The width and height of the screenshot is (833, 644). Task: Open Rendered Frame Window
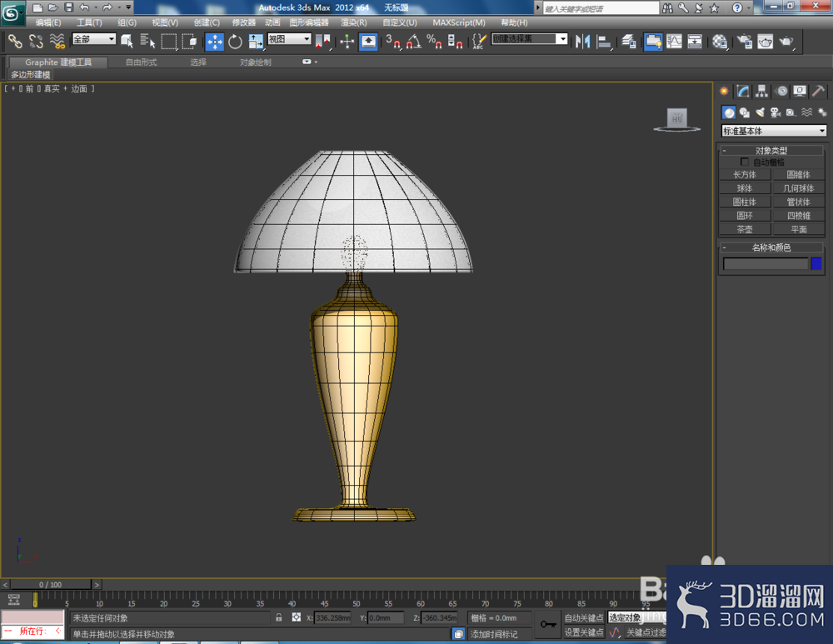(765, 41)
